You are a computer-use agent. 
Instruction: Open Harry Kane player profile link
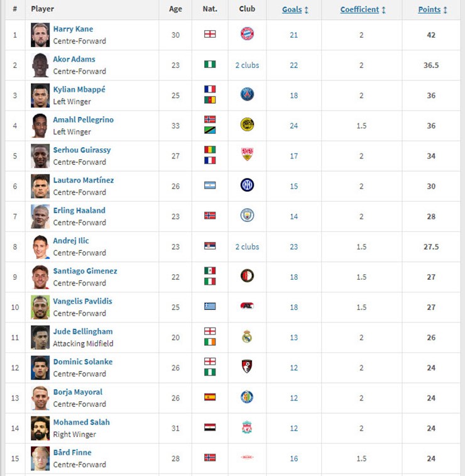(x=73, y=29)
